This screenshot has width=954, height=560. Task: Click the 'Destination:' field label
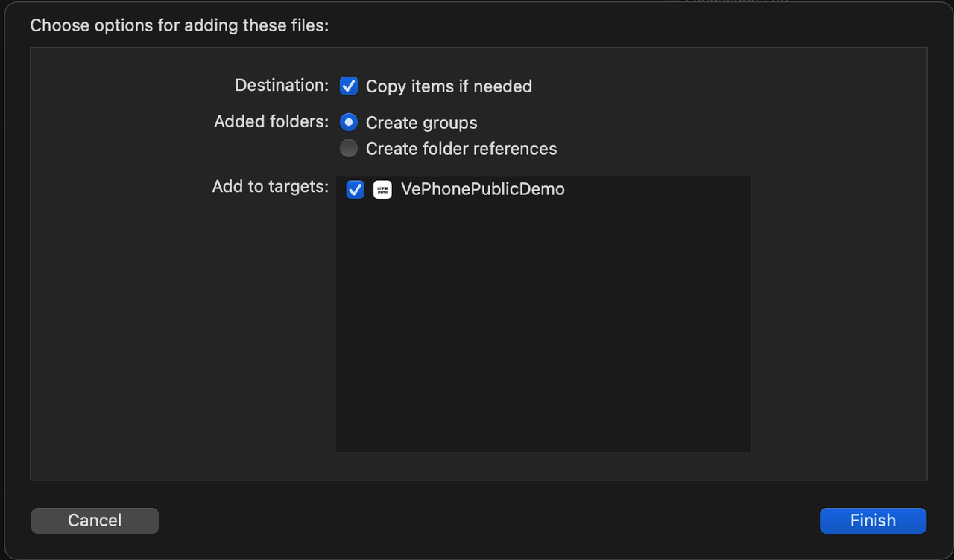tap(281, 86)
